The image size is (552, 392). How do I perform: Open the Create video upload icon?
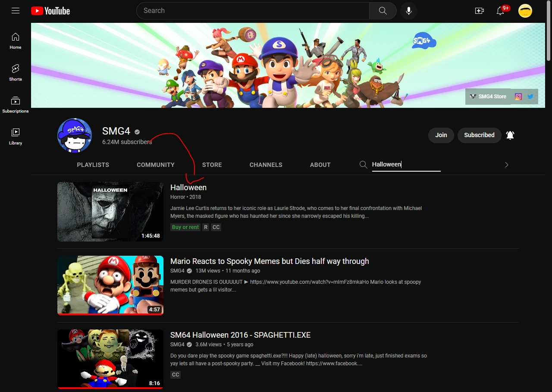(479, 11)
